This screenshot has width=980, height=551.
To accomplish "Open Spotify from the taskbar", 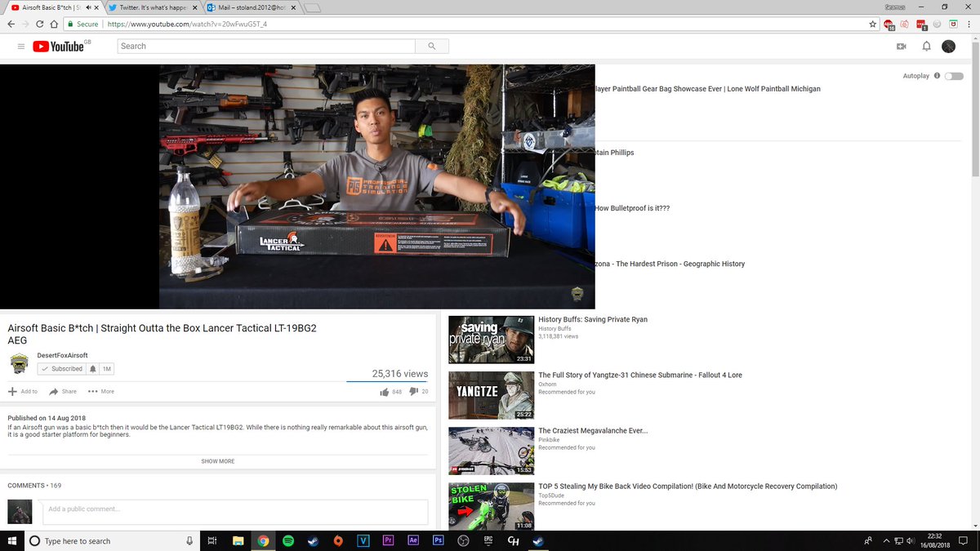I will (x=288, y=540).
